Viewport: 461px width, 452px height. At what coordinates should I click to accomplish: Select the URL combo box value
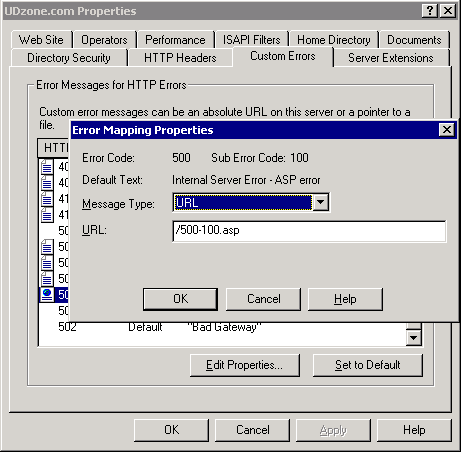[x=243, y=202]
